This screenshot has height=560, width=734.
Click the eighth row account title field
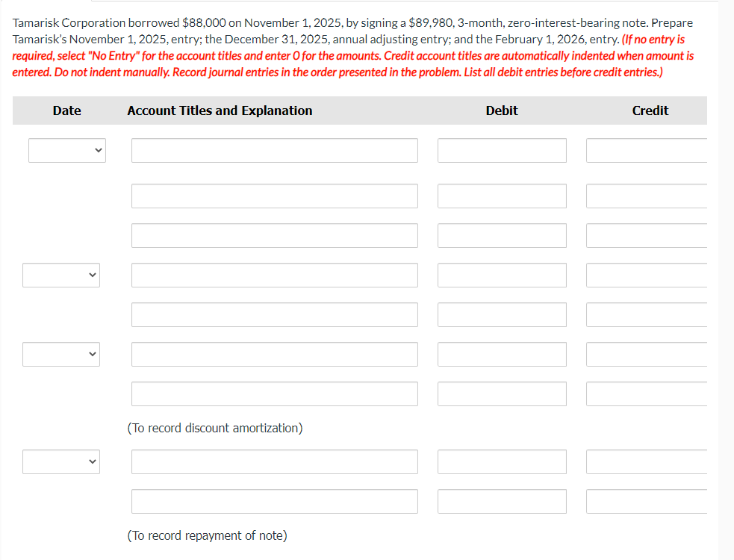pyautogui.click(x=275, y=461)
